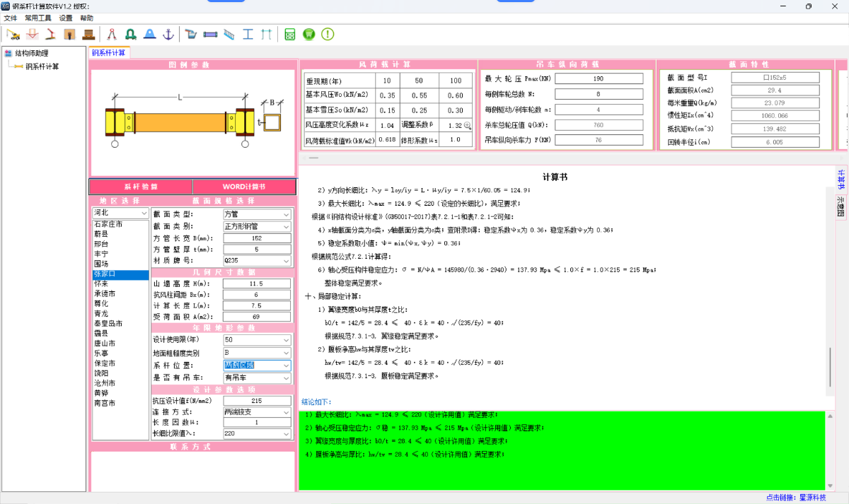
Task: Select 秦皇岛市 in the city list
Action: 120,323
